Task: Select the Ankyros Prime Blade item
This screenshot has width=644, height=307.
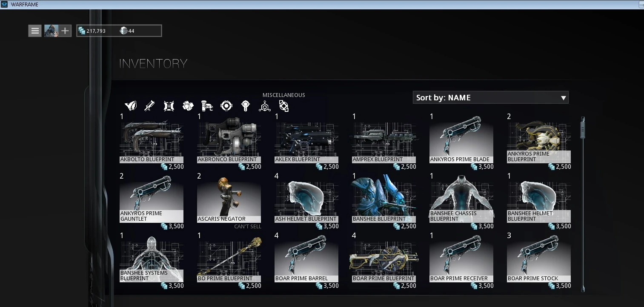Action: [x=461, y=140]
